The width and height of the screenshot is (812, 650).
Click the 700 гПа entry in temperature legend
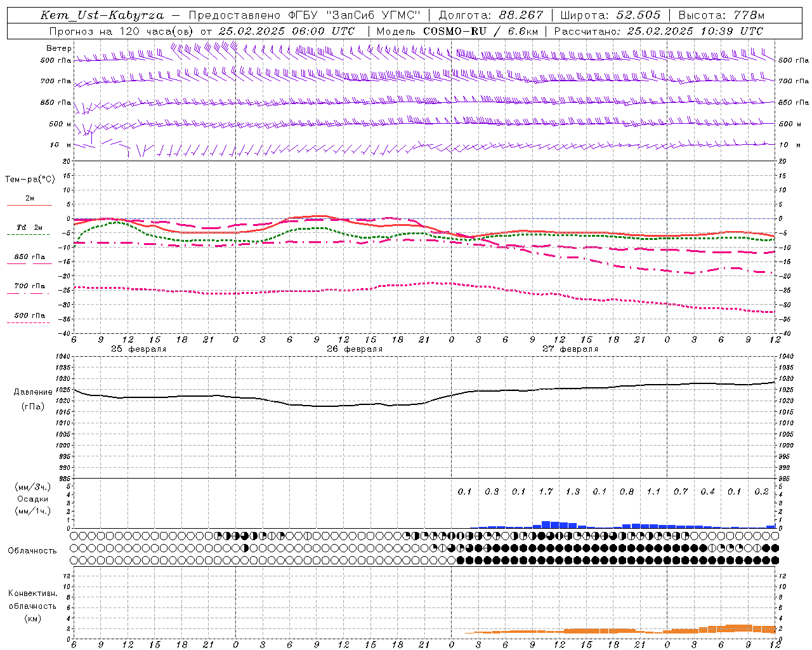pos(30,286)
